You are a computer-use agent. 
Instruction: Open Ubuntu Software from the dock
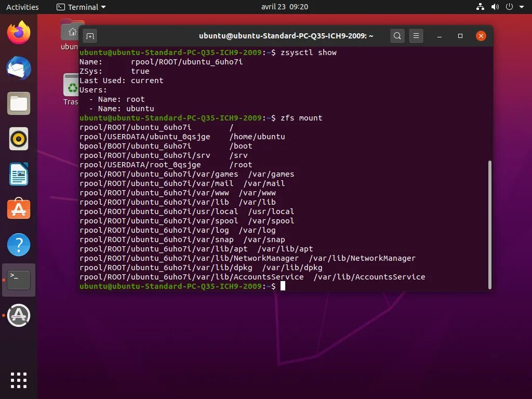[19, 209]
